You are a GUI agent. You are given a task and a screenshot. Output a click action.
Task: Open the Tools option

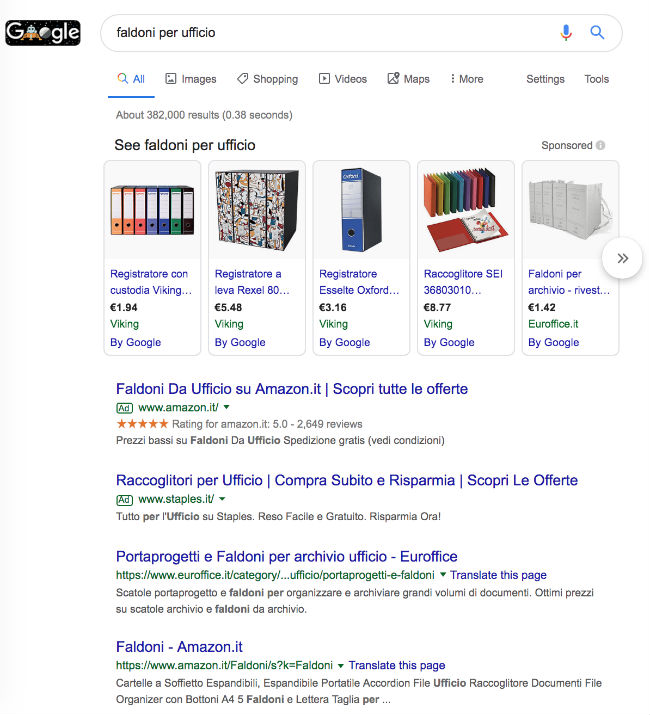coord(596,79)
